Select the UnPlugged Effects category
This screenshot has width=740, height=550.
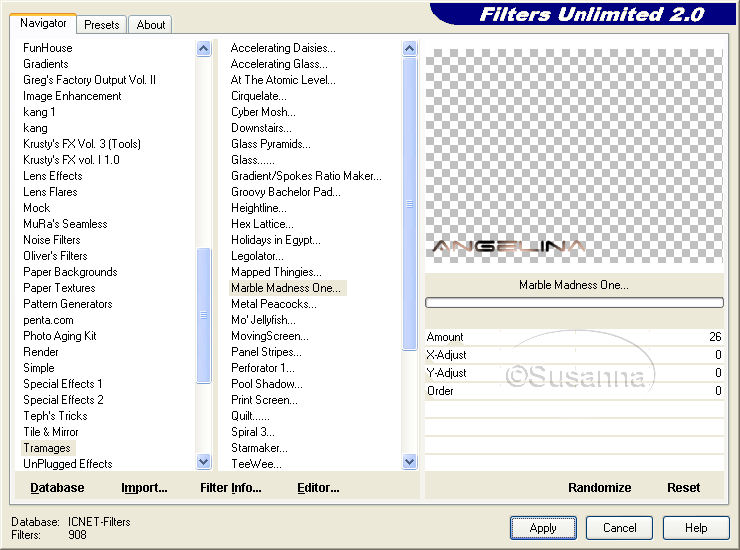pyautogui.click(x=68, y=464)
